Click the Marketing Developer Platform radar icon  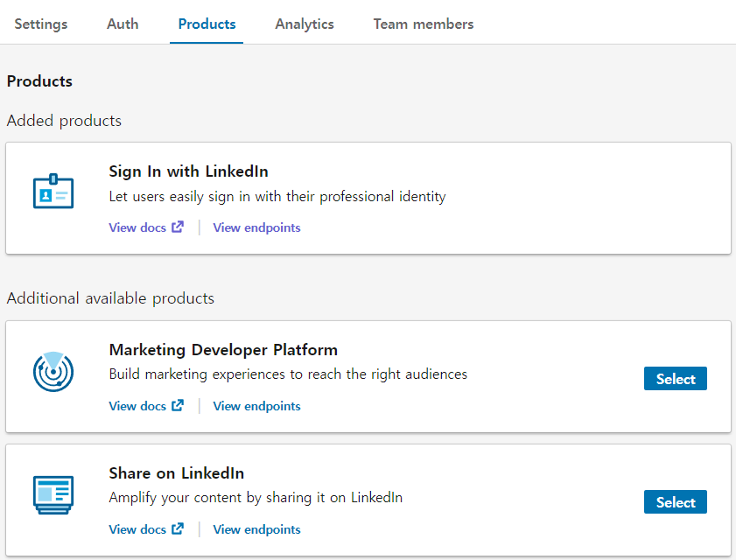[53, 371]
